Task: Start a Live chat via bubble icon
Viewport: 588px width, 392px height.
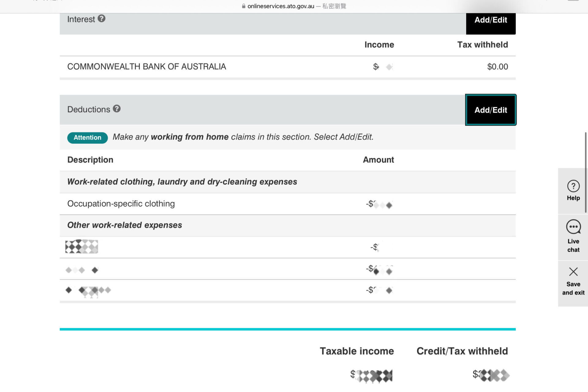Action: (573, 227)
